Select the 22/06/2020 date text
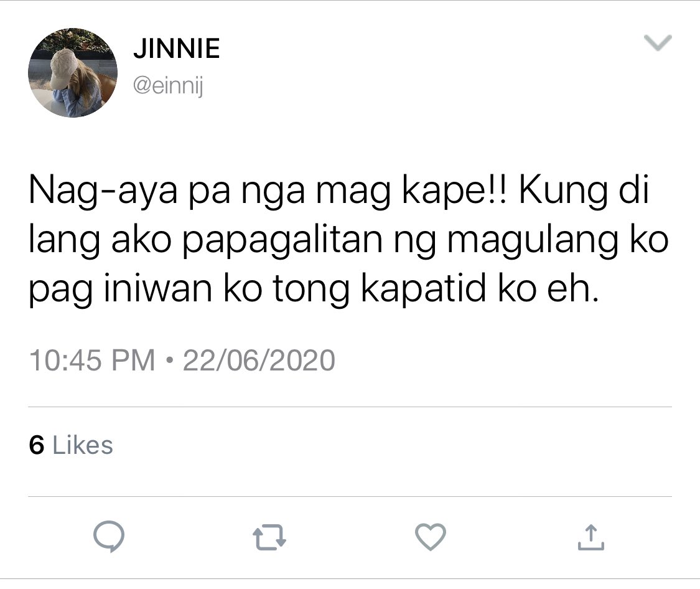This screenshot has height=589, width=700. [x=259, y=360]
